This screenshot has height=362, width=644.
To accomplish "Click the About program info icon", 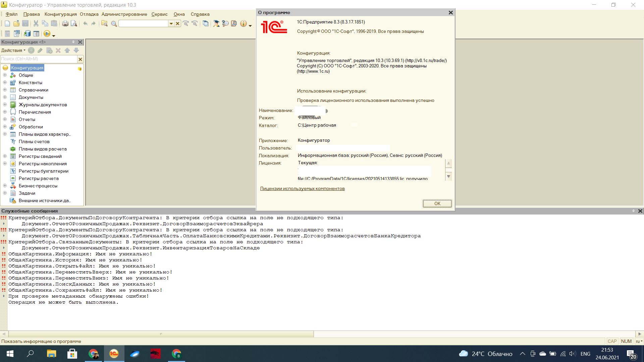I will coord(244,23).
